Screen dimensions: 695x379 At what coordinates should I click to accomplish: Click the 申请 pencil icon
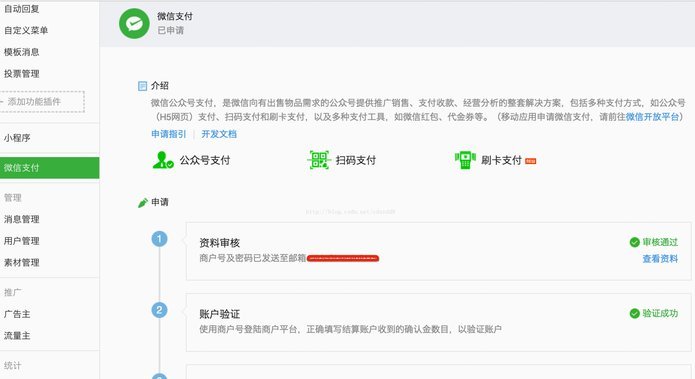143,203
